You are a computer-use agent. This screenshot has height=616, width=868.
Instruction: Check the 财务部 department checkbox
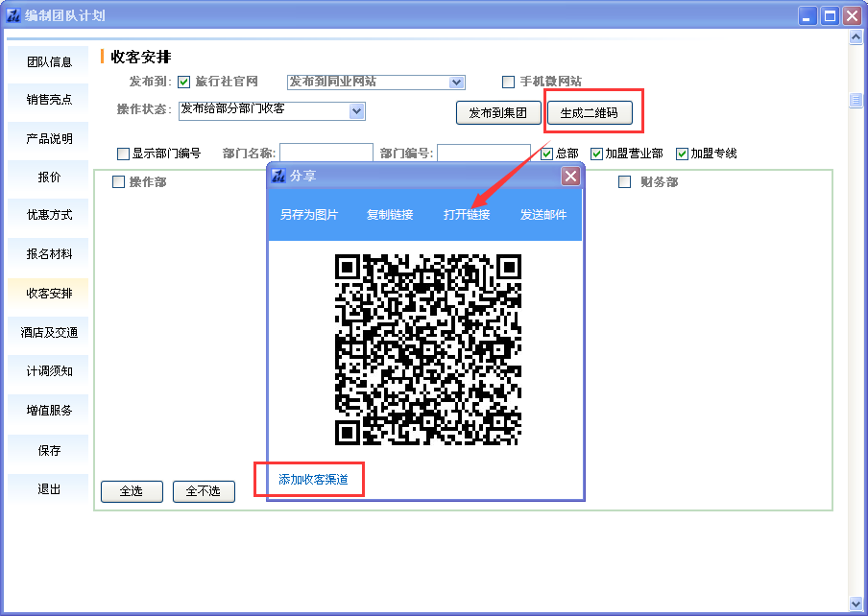point(624,182)
